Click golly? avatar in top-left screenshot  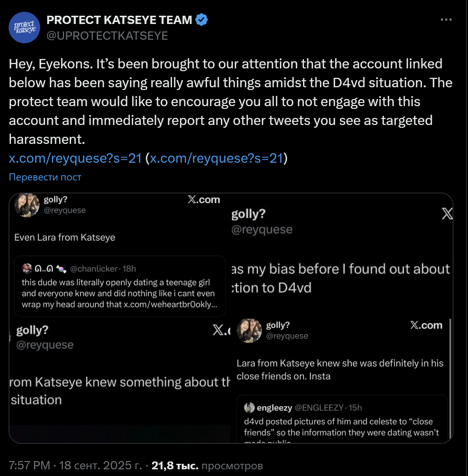click(27, 205)
